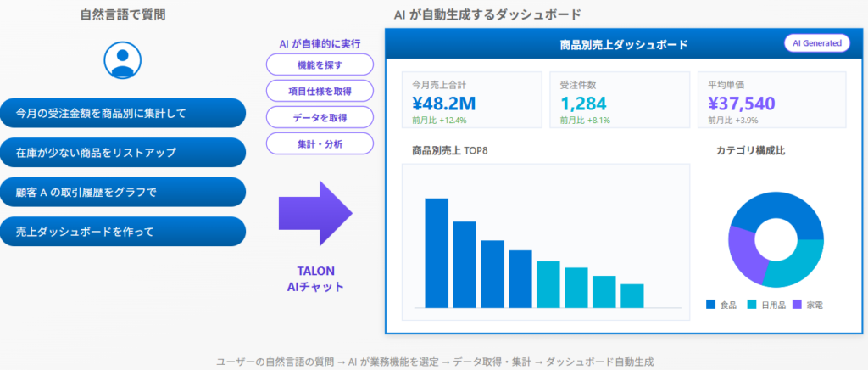Open the 今月売上合計 ¥48.2M card

pos(471,100)
